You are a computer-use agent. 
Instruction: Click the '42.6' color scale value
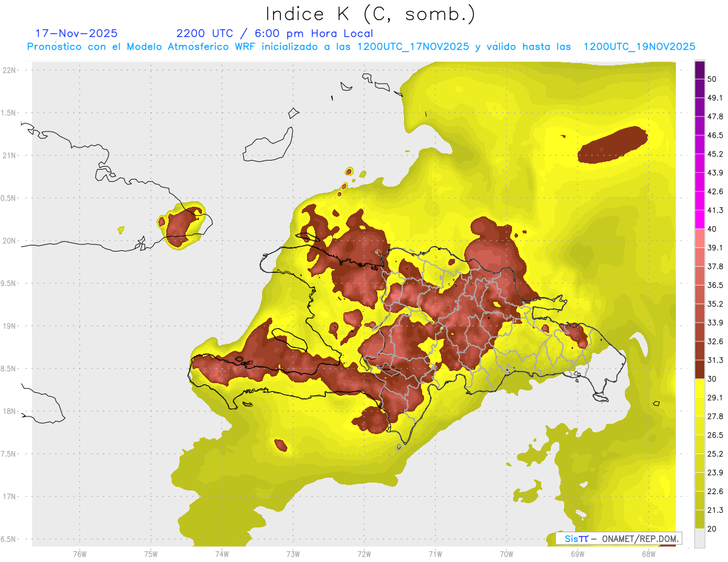(x=715, y=192)
